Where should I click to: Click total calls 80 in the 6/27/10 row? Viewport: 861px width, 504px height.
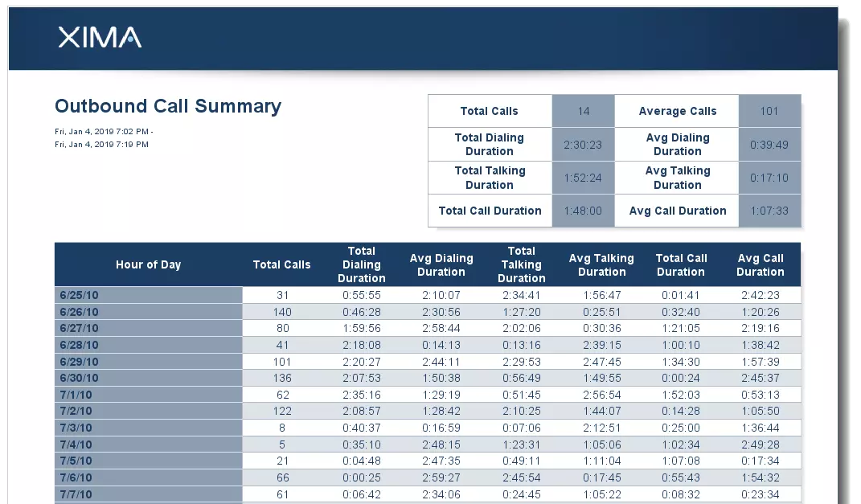(282, 328)
